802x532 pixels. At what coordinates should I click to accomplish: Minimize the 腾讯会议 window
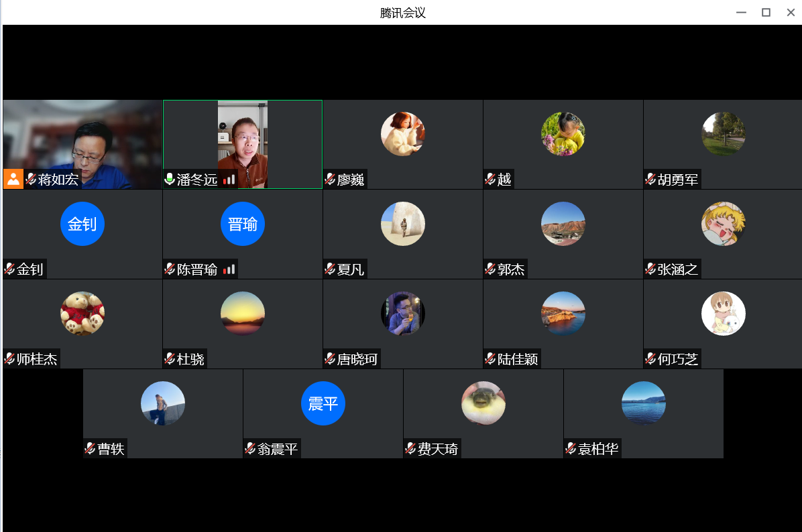coord(741,12)
